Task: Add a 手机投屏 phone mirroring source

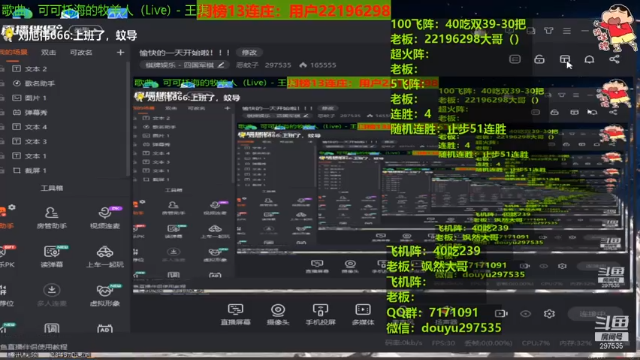Action: click(320, 314)
